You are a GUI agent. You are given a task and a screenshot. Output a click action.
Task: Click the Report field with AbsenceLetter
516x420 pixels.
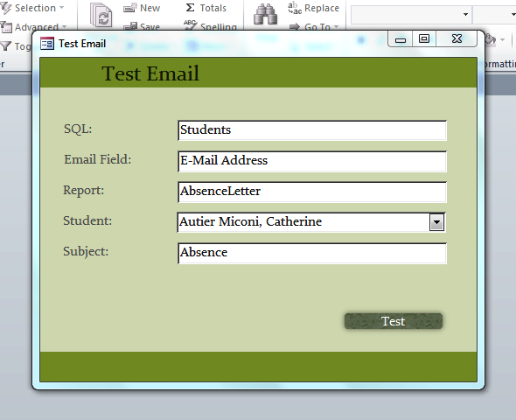click(312, 192)
